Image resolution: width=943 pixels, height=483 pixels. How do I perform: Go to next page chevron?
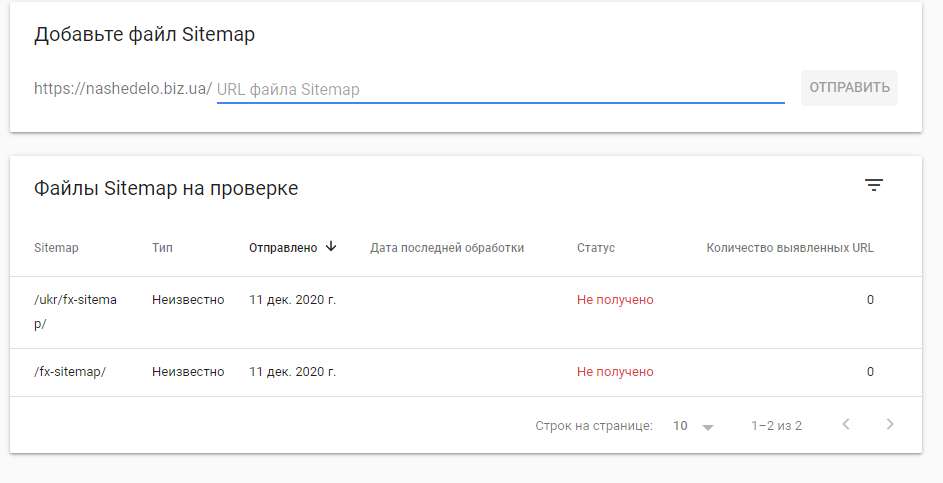click(890, 425)
